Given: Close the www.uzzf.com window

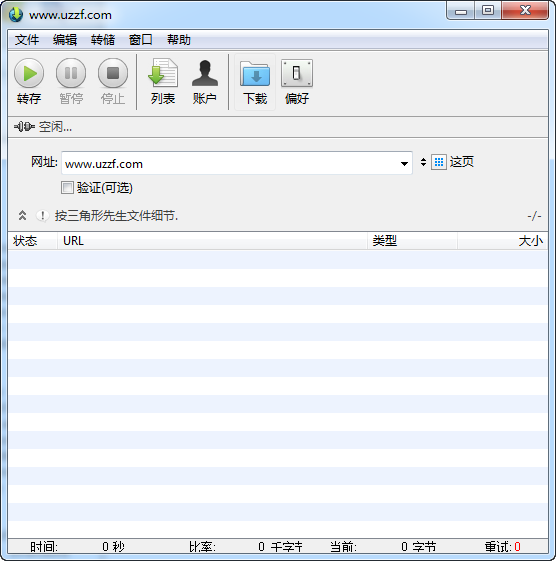Looking at the screenshot, I should coord(525,11).
